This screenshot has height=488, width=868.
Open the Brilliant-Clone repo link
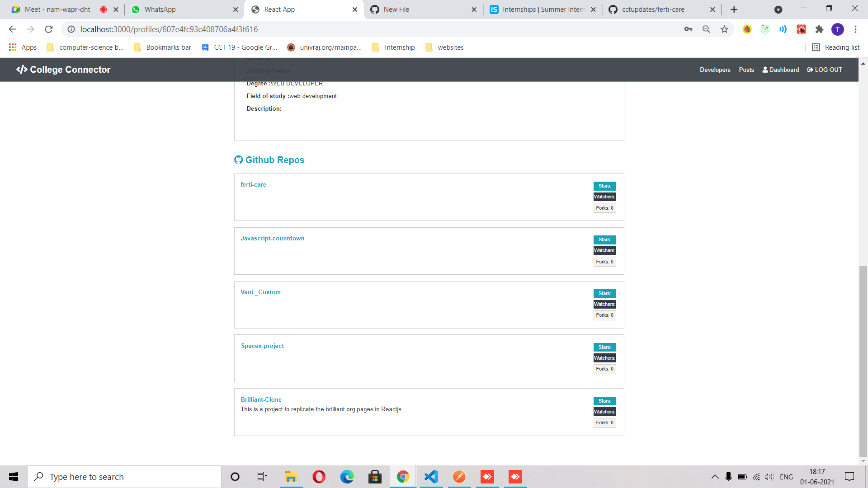261,399
